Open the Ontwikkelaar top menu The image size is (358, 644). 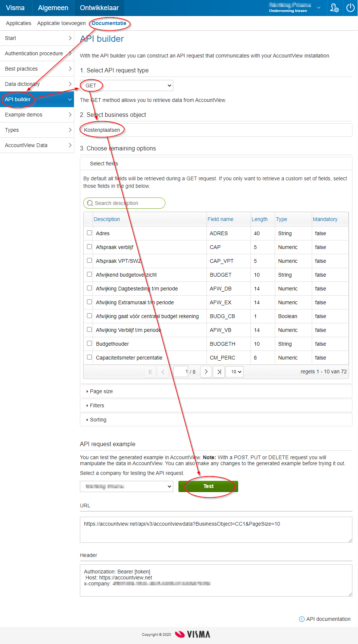click(99, 8)
